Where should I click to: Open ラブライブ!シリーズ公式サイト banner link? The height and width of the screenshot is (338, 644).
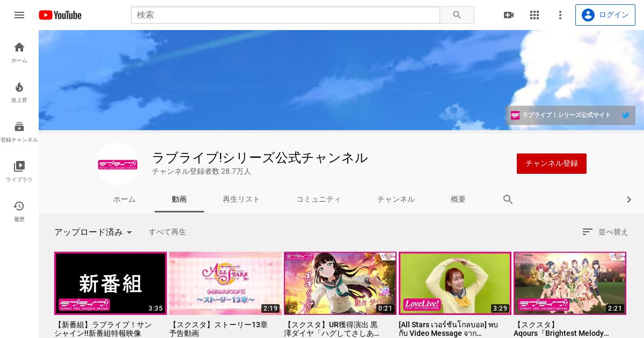coord(560,115)
